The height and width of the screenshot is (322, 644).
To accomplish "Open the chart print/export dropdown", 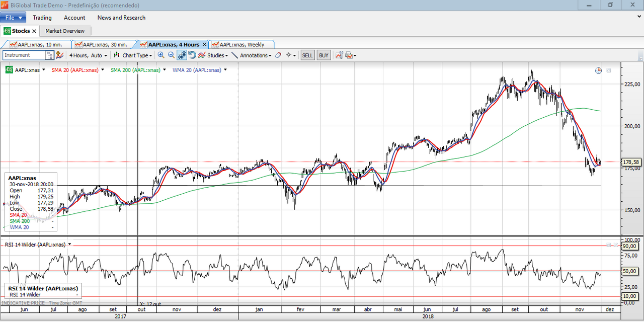I will point(350,55).
